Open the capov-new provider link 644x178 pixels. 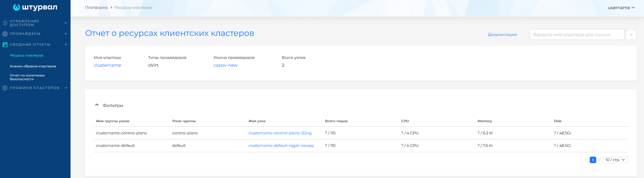coord(226,65)
